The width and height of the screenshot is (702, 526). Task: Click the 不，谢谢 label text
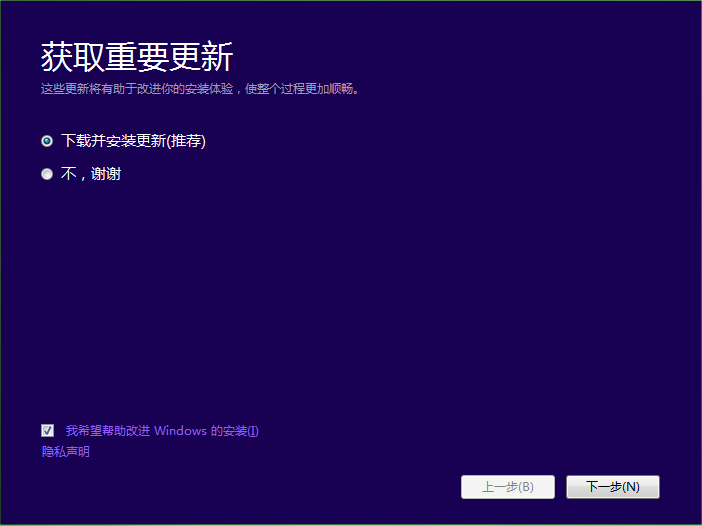[x=91, y=174]
